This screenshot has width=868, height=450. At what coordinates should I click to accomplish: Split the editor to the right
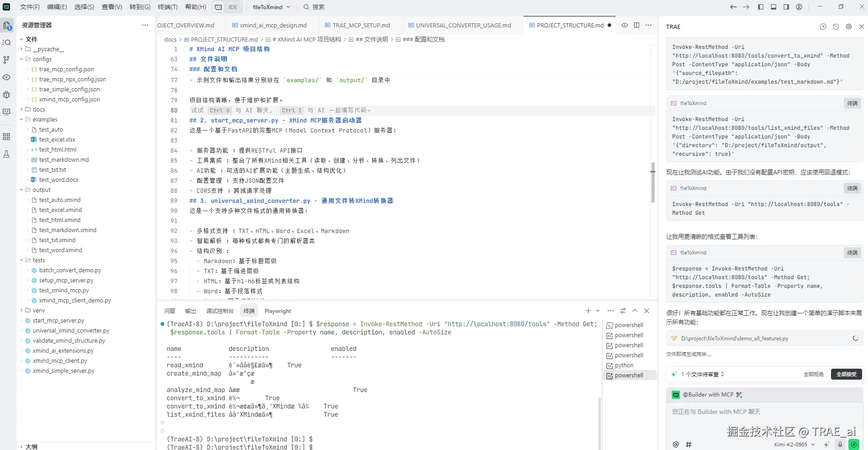[637, 25]
